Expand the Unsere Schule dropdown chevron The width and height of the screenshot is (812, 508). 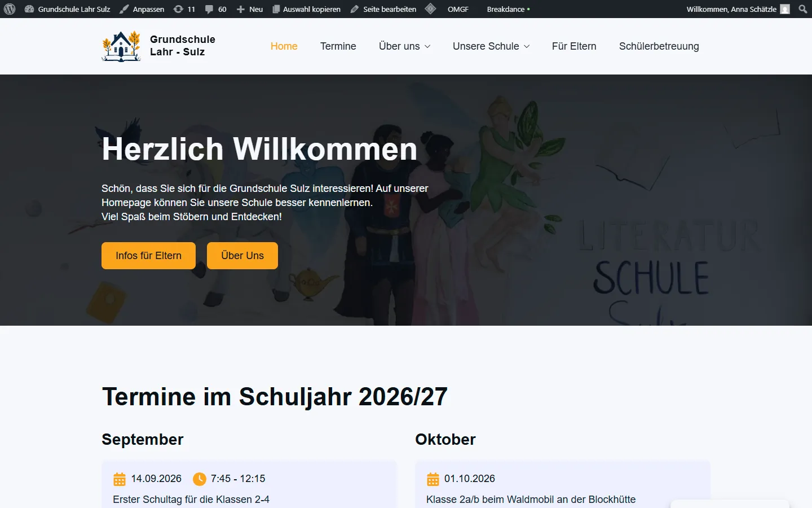527,46
